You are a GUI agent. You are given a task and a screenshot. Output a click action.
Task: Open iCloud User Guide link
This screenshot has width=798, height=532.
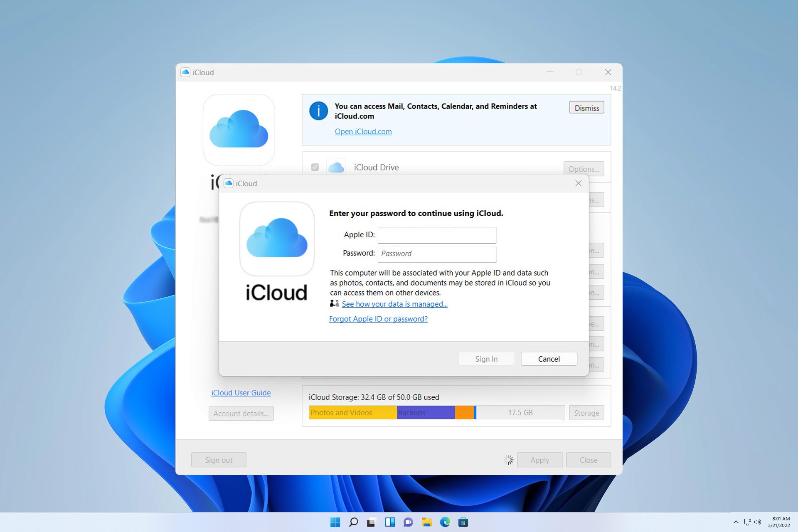241,392
